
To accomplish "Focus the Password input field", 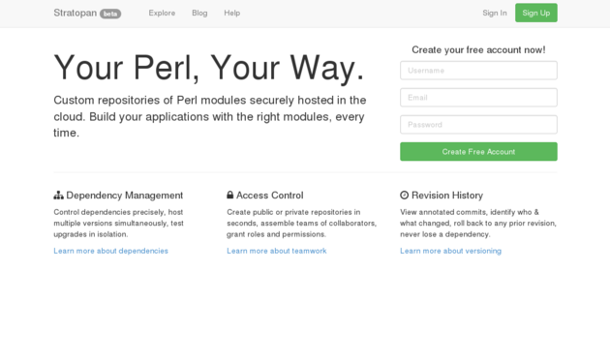I will (x=478, y=125).
